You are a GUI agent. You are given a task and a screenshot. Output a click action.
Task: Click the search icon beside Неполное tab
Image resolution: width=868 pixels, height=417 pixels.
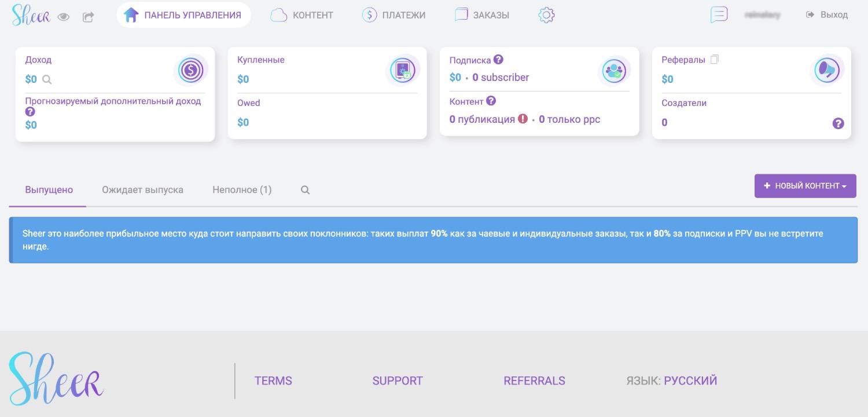coord(305,189)
